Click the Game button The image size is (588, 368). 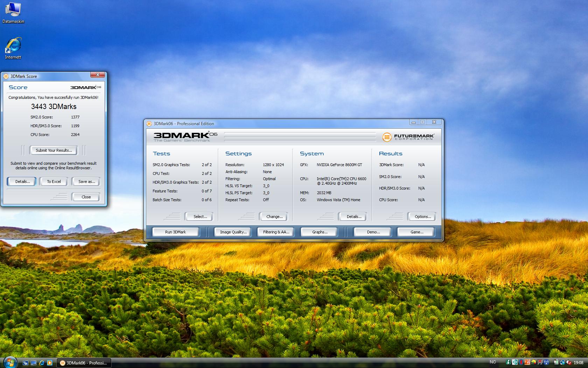pos(416,232)
